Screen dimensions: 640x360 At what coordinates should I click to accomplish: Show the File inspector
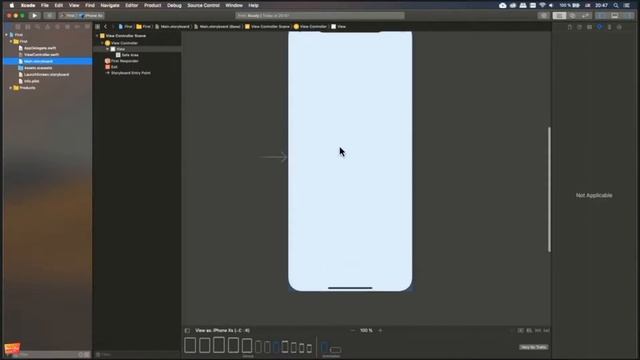coord(569,27)
